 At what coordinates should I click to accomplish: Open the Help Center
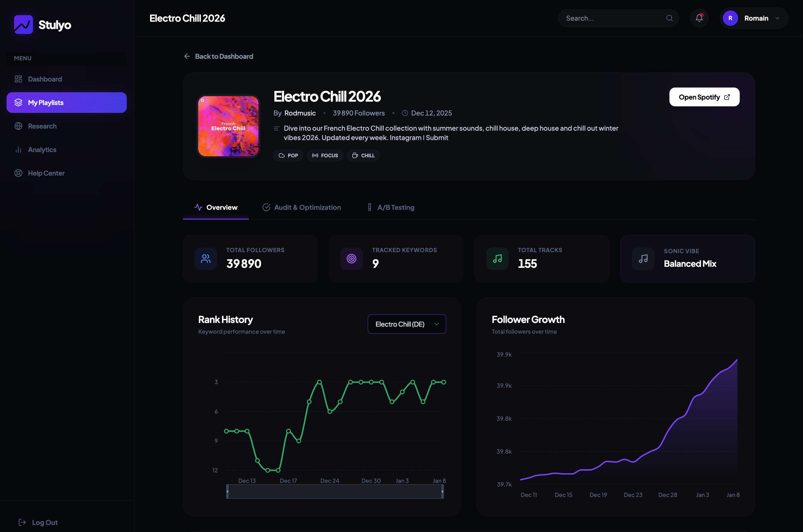pos(46,173)
